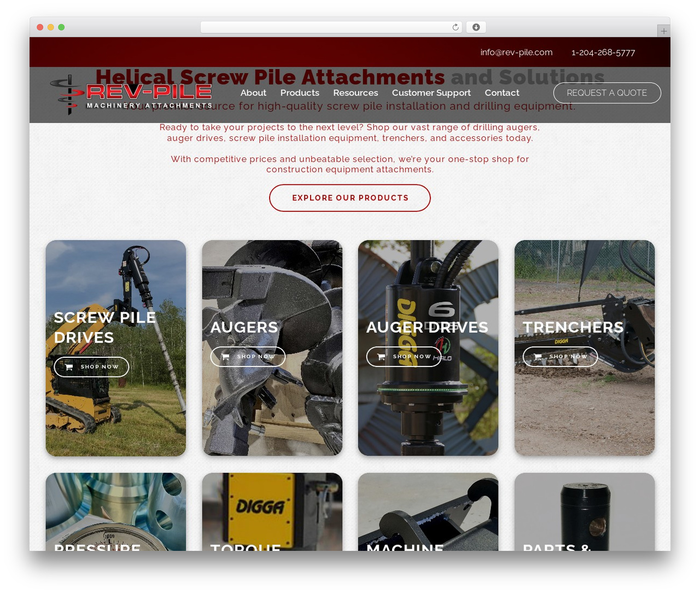
Task: Click the info@rev-pile.com email link
Action: (516, 53)
